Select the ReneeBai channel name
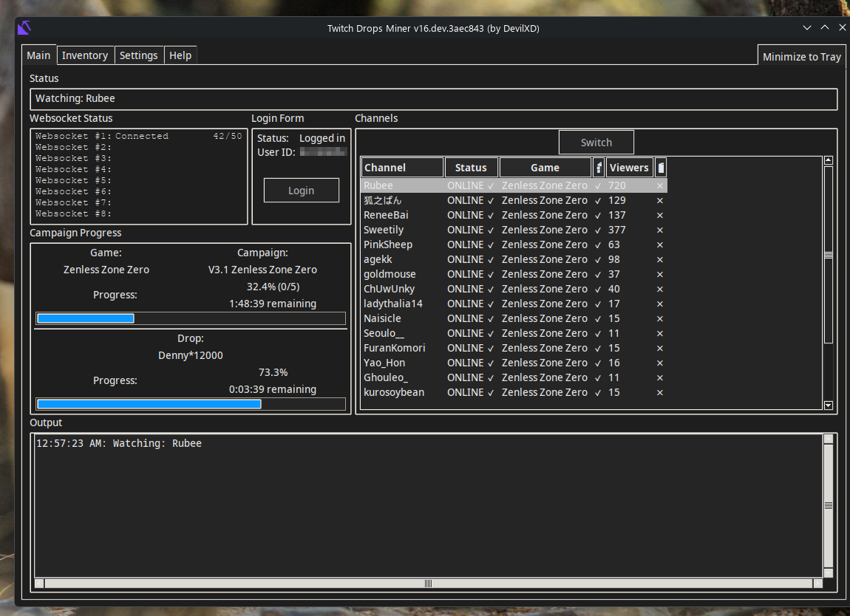This screenshot has height=616, width=850. [x=386, y=215]
